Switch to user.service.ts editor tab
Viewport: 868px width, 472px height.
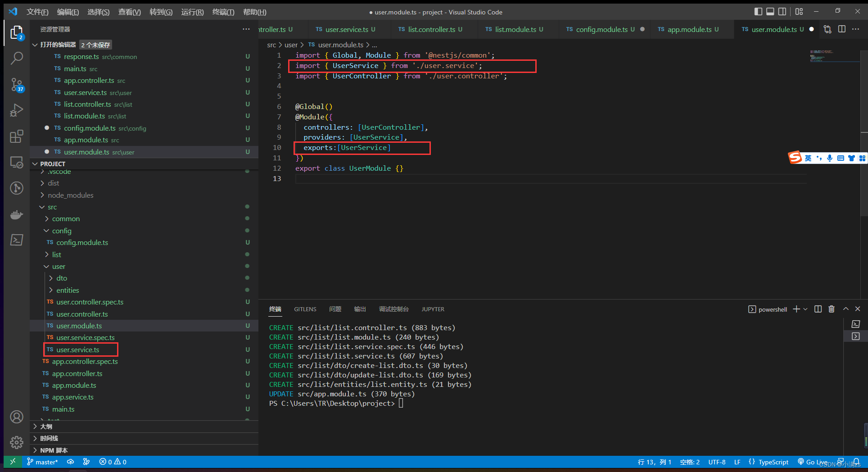347,29
